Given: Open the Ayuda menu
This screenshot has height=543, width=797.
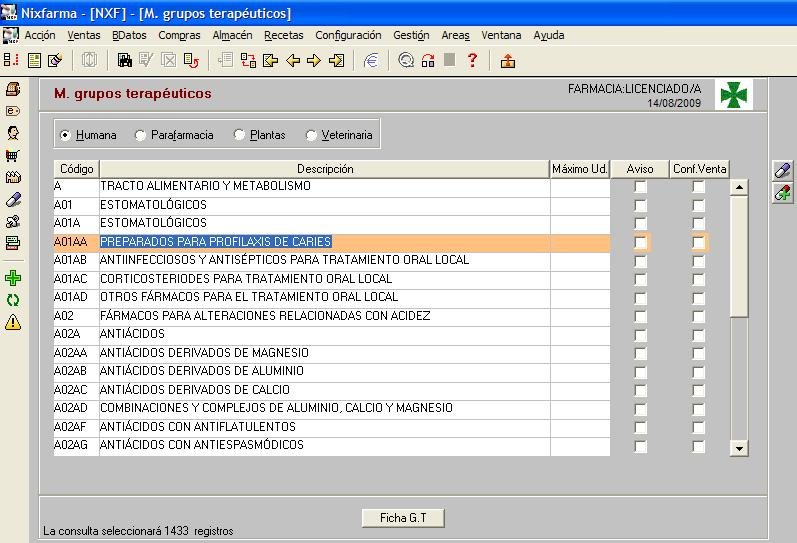Looking at the screenshot, I should [x=549, y=35].
